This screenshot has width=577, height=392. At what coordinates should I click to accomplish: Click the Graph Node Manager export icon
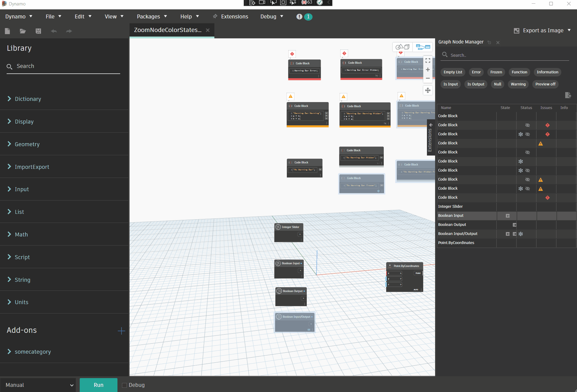pyautogui.click(x=568, y=95)
